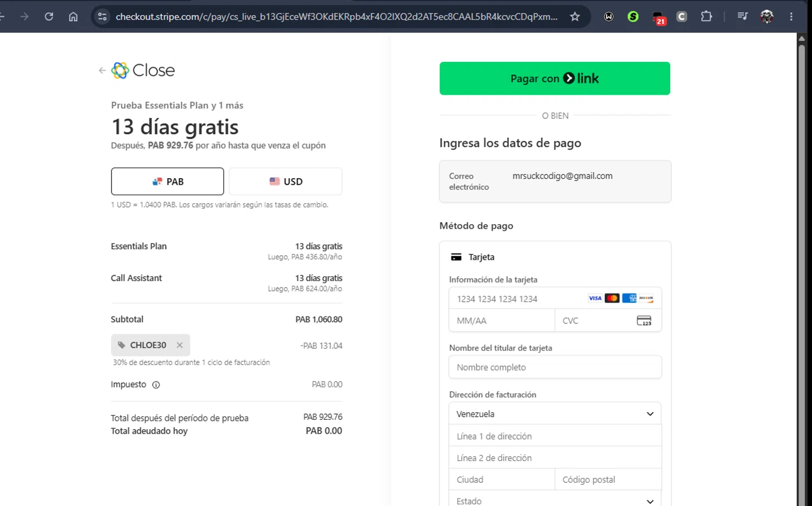Screen dimensions: 812x506
Task: Switch currency to USD
Action: [285, 181]
